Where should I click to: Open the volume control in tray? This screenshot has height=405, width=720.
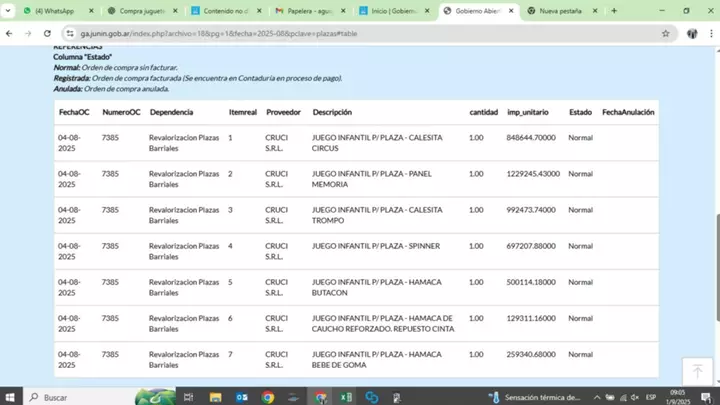pos(635,397)
